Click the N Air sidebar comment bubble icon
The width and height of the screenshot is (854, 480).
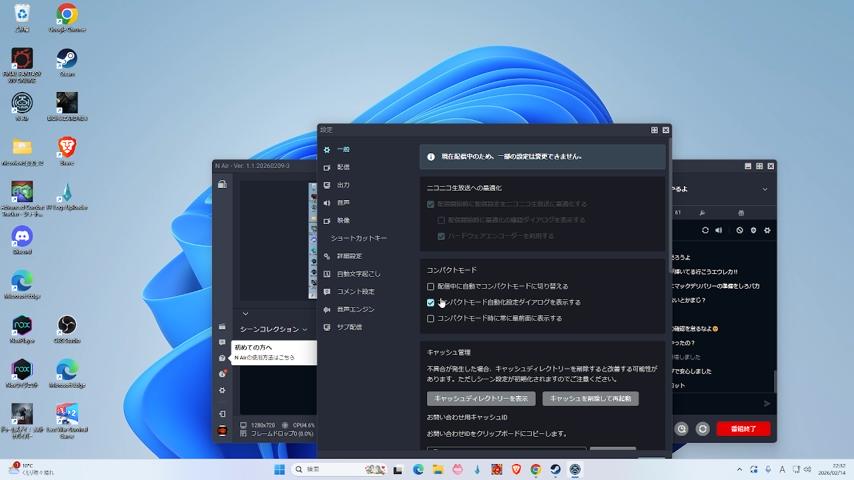[222, 342]
